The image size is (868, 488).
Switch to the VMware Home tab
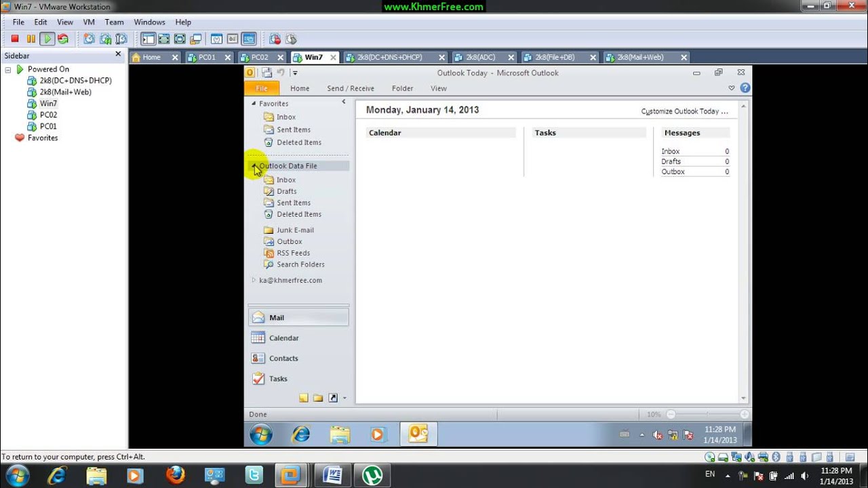pos(151,58)
